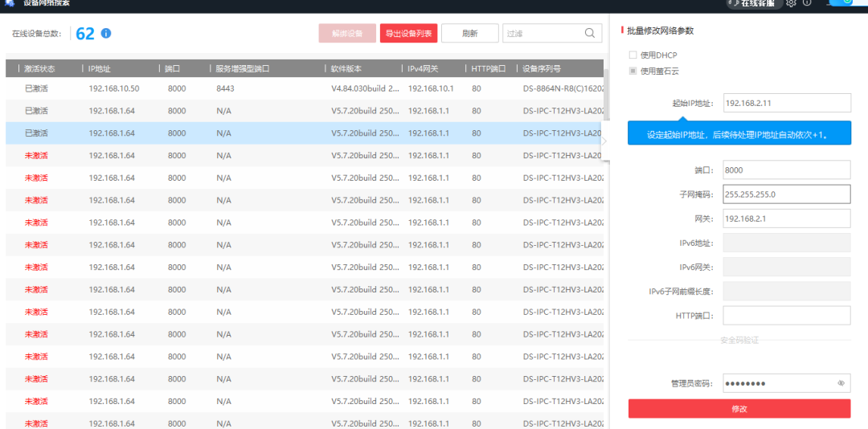Click the circled info icon in title bar
The height and width of the screenshot is (429, 868).
tap(807, 3)
